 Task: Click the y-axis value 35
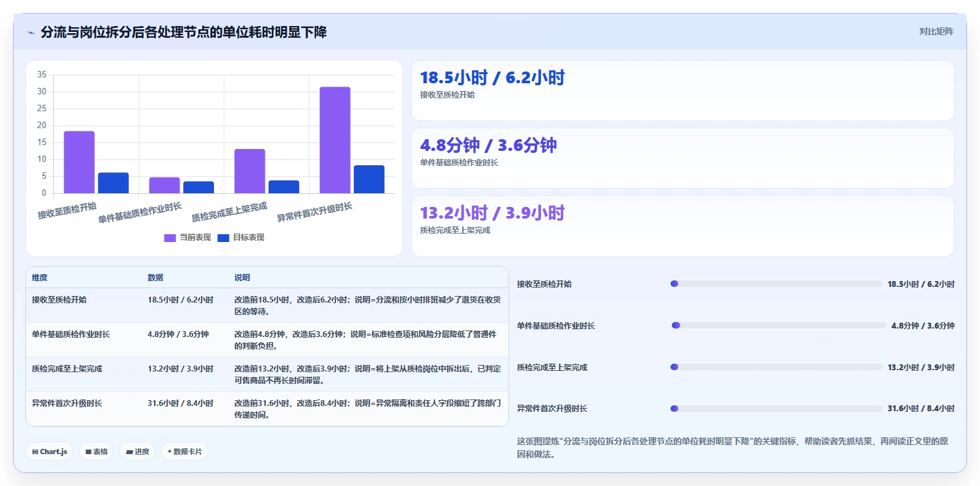[42, 75]
